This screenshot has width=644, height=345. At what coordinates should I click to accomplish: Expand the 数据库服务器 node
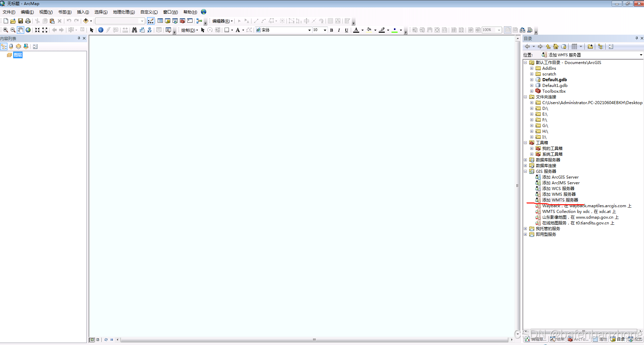pyautogui.click(x=525, y=160)
